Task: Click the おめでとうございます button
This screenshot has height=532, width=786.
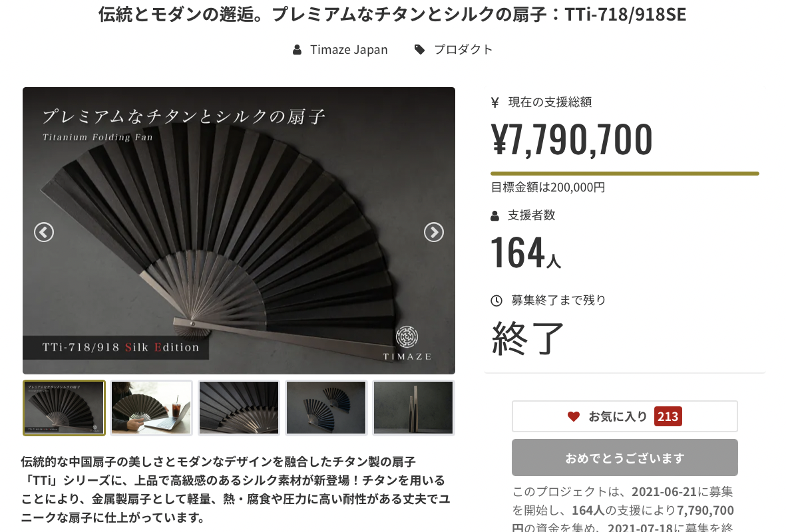Action: pyautogui.click(x=624, y=458)
